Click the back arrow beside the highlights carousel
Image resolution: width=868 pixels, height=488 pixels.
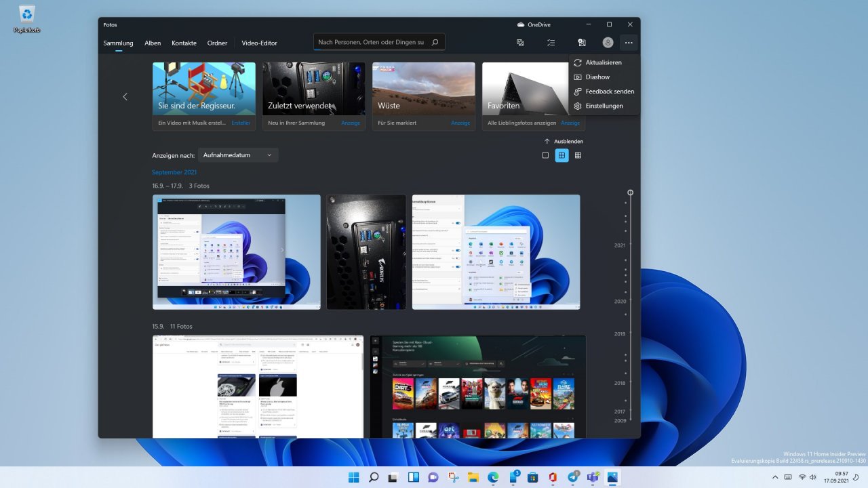(125, 97)
